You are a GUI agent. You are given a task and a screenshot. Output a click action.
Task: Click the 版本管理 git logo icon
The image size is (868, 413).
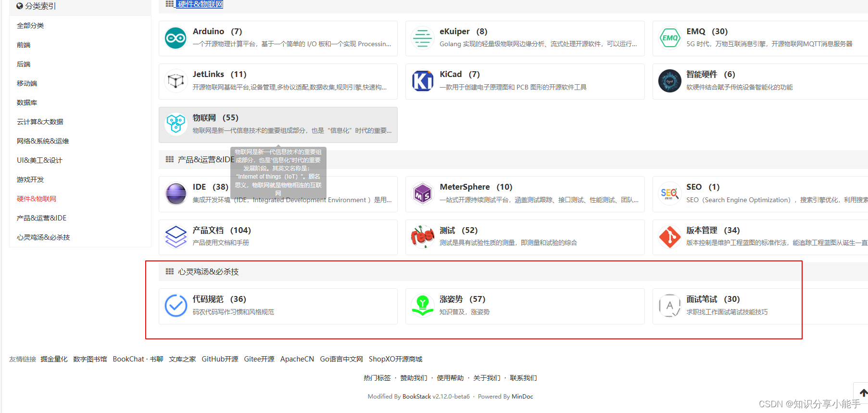[669, 237]
